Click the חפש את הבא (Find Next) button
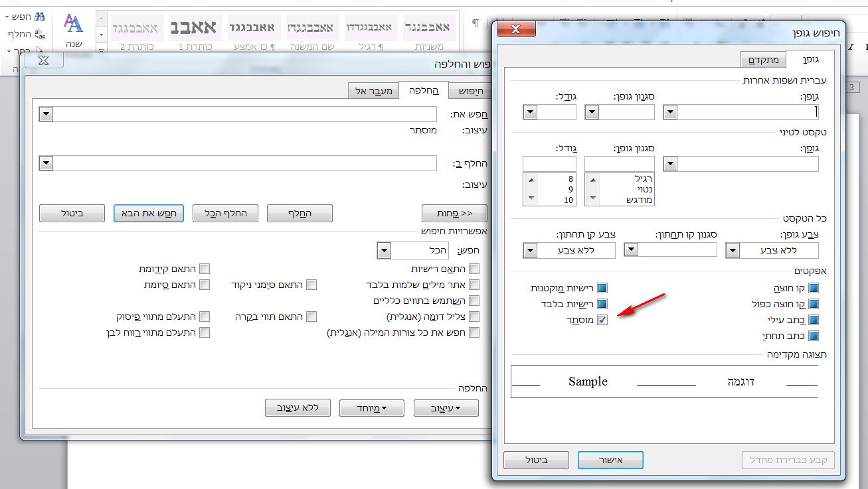868x489 pixels. pos(148,213)
